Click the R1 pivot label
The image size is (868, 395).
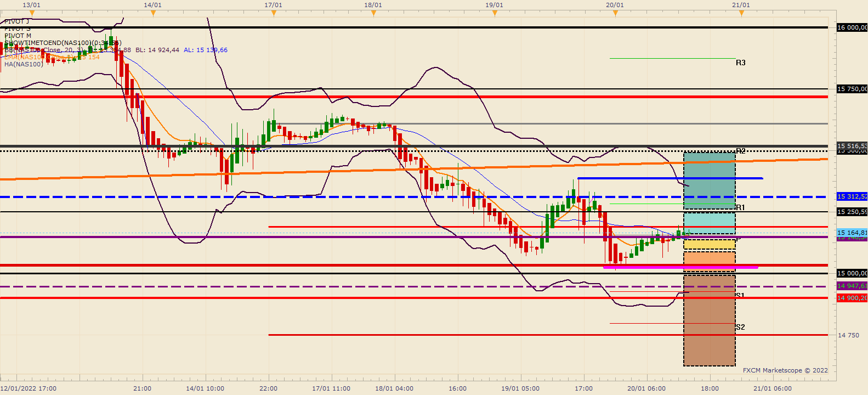click(x=741, y=207)
